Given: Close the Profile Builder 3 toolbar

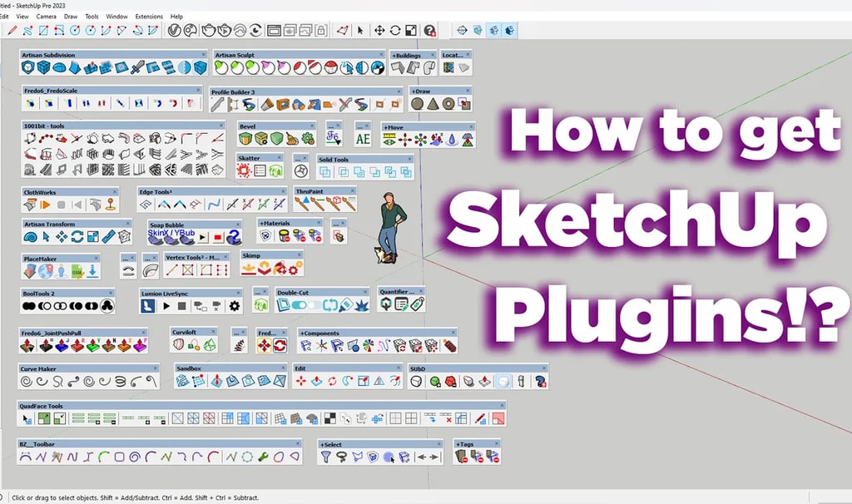Looking at the screenshot, I should [399, 91].
